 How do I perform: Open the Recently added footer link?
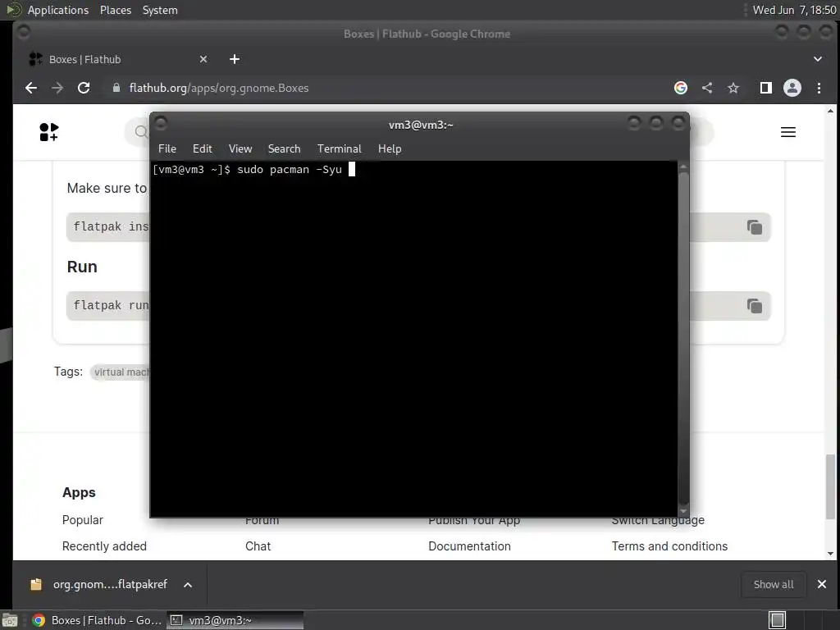click(104, 546)
